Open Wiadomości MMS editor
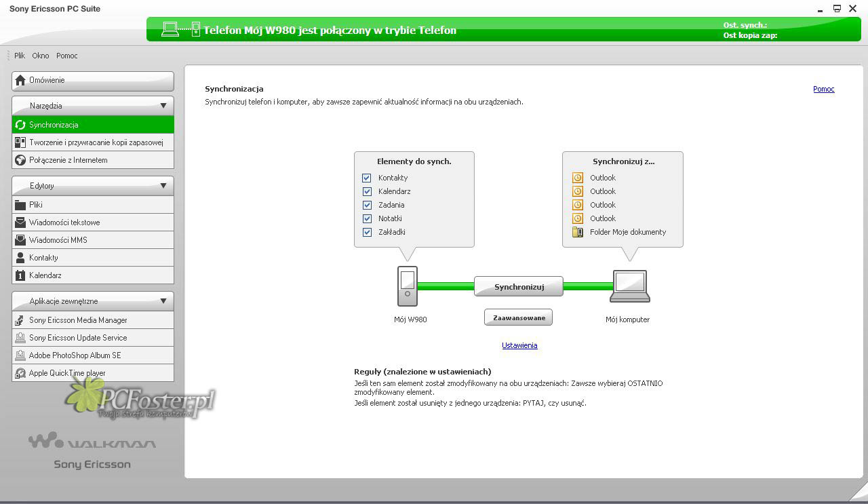This screenshot has width=868, height=504. tap(93, 240)
